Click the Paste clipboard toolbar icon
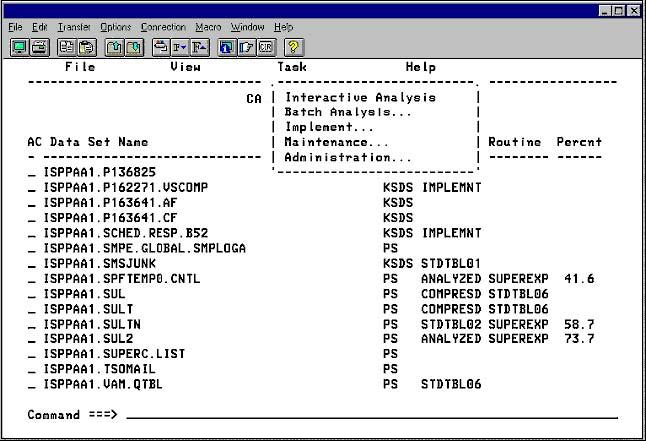Viewport: 646px width, 441px height. (x=84, y=47)
